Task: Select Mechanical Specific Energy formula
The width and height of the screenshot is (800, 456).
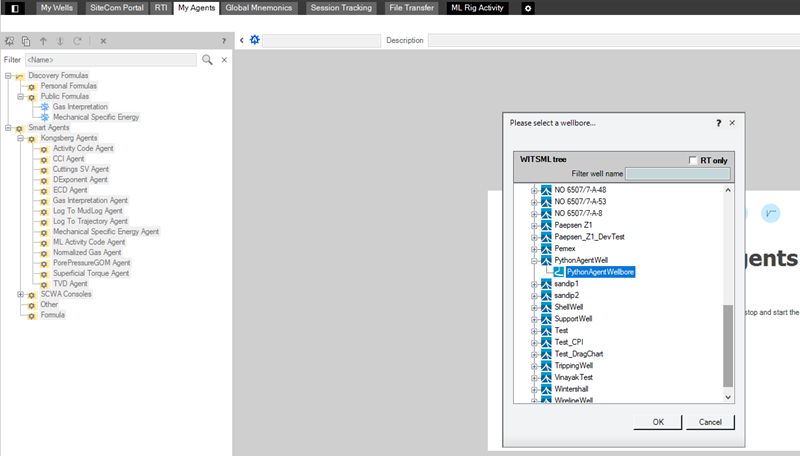Action: tap(96, 117)
